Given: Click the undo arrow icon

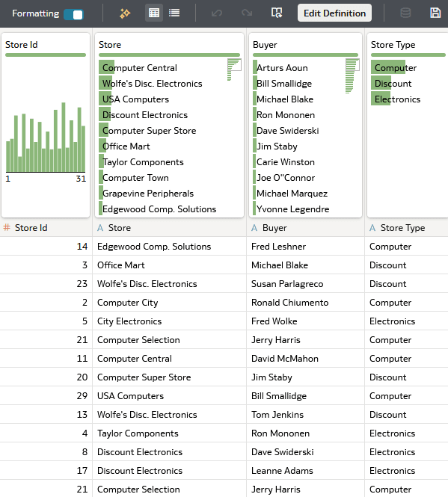Looking at the screenshot, I should (217, 13).
